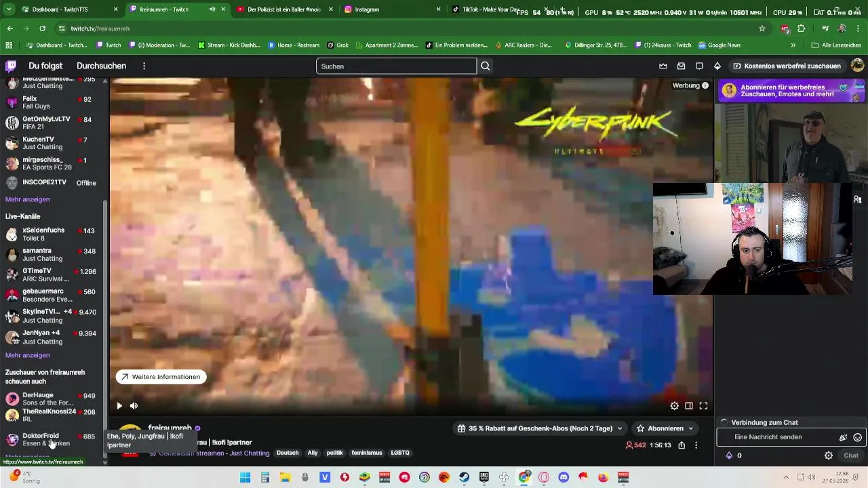Open Chrome extensions puzzle icon
Image resolution: width=868 pixels, height=488 pixels.
point(801,28)
